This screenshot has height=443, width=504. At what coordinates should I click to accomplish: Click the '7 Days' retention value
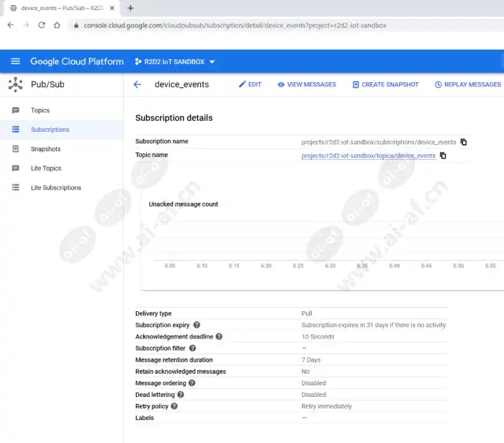(311, 359)
